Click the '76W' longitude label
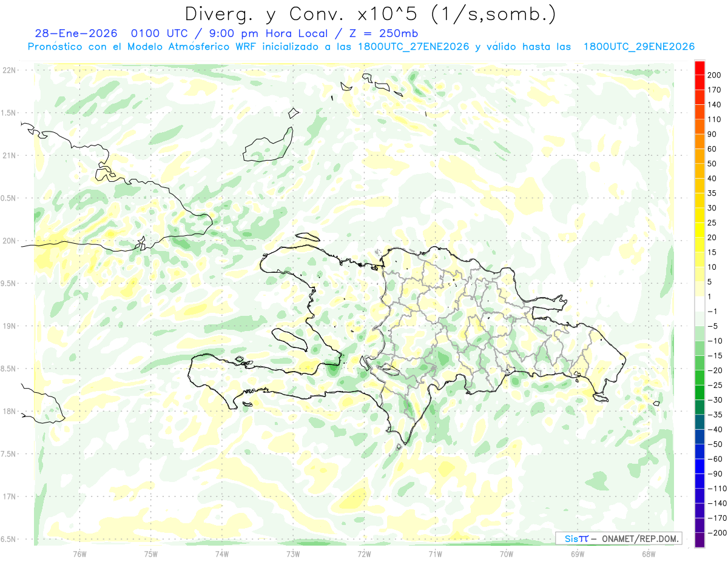Screen dimensions: 728x562 point(79,553)
